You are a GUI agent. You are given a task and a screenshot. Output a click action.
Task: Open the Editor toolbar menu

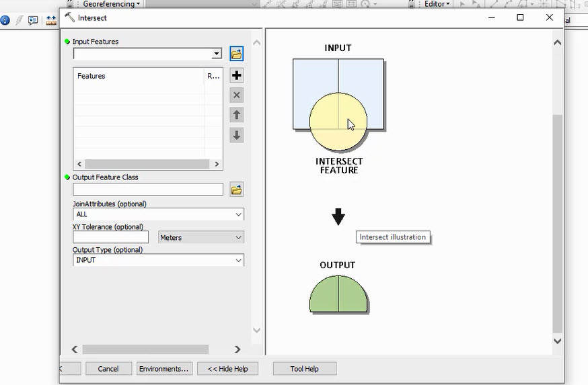[x=437, y=4]
